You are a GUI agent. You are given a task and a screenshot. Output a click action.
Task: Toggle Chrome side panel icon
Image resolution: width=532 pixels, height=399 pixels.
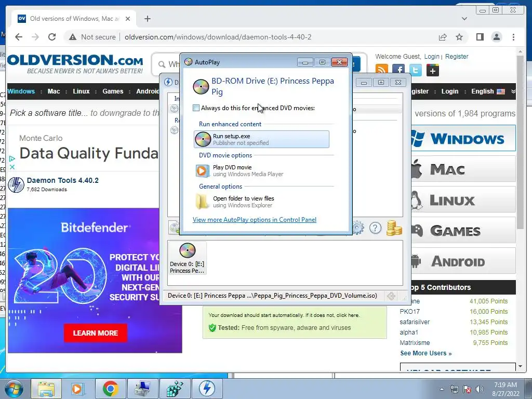tap(480, 37)
